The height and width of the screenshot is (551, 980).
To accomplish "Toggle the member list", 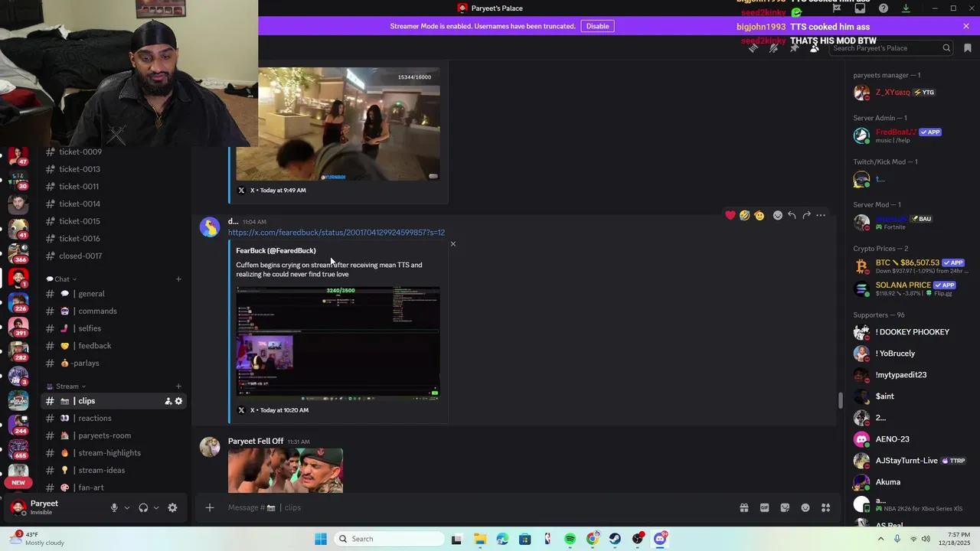I will (x=814, y=48).
